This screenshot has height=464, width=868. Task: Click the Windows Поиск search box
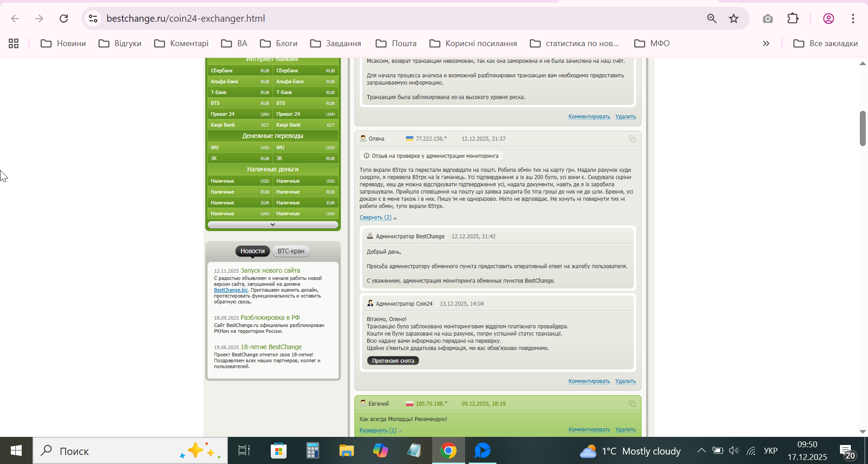(130, 451)
